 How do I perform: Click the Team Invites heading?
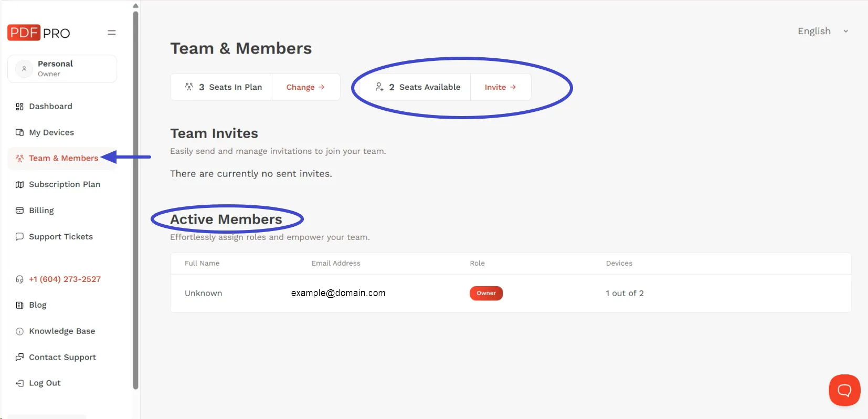(214, 133)
